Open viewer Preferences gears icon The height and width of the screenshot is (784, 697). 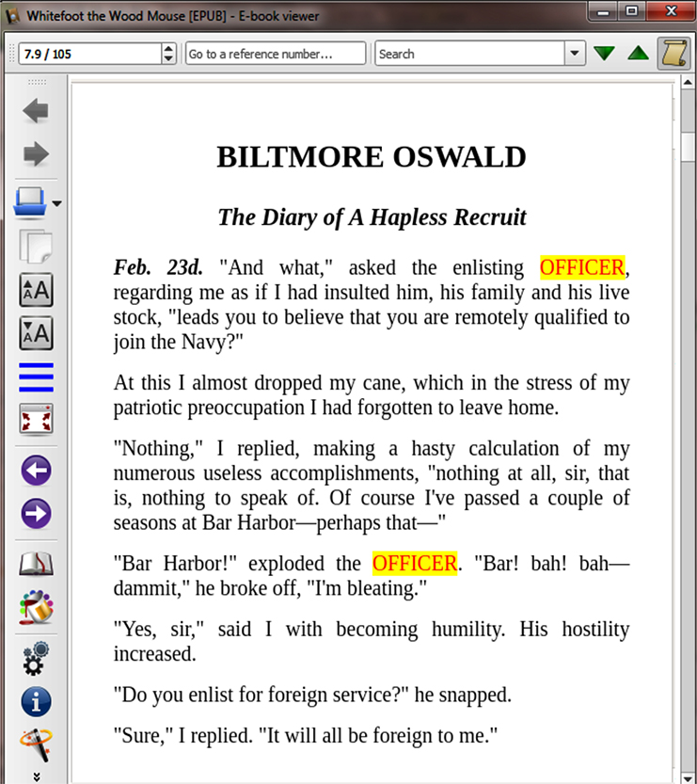pyautogui.click(x=36, y=658)
